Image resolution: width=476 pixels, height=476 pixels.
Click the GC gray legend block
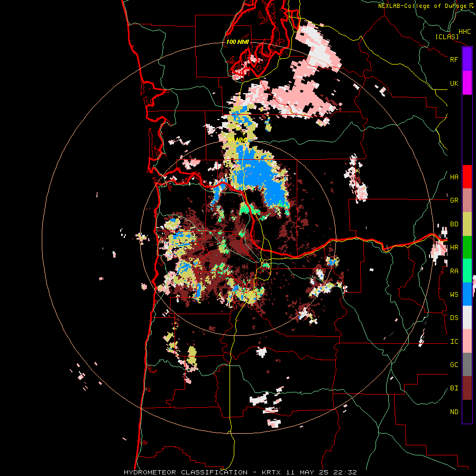coord(467,364)
